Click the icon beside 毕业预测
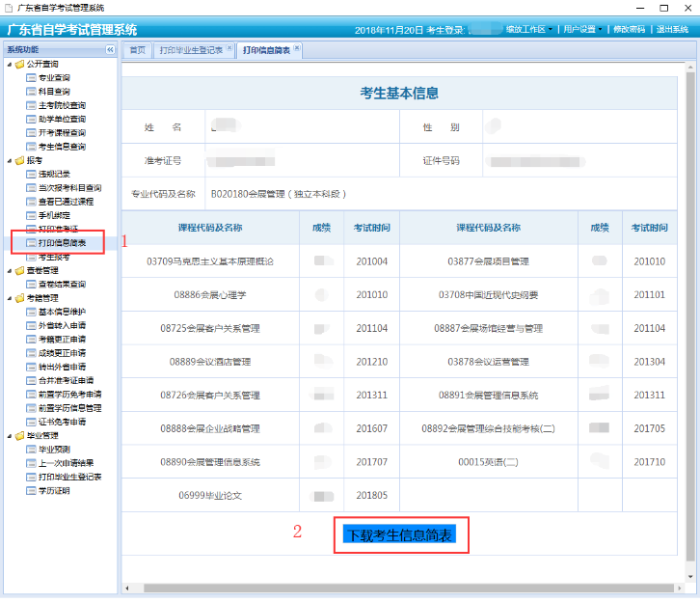This screenshot has width=700, height=602. point(31,450)
